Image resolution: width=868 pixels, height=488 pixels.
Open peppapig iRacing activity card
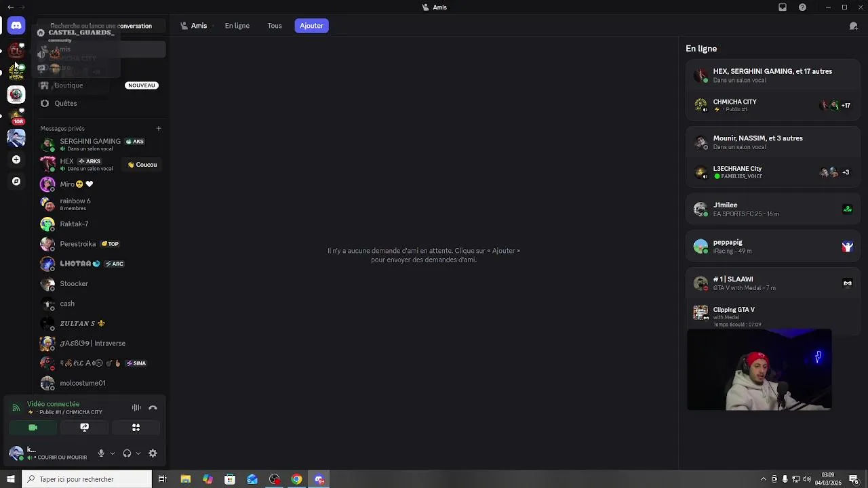click(773, 246)
